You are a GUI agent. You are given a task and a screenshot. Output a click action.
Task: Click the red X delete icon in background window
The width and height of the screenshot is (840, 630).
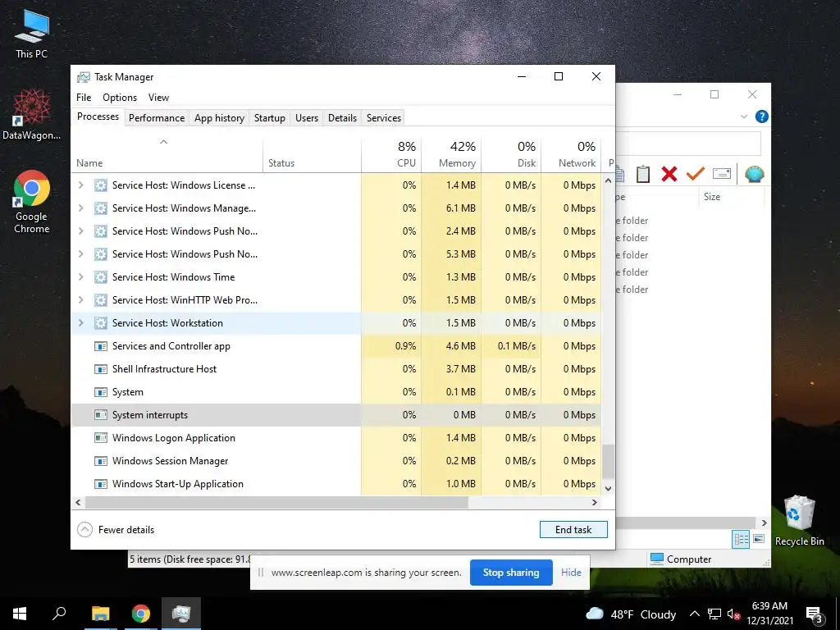coord(669,174)
